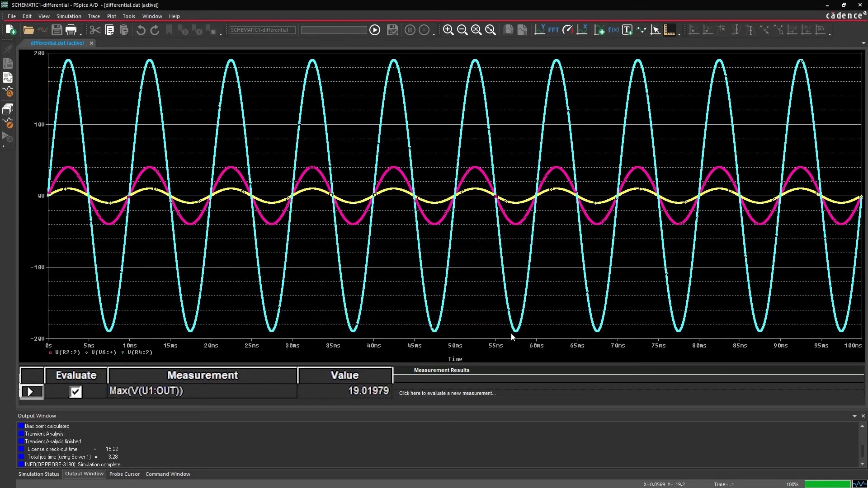Toggle the cursor tool
The height and width of the screenshot is (488, 868).
(x=656, y=30)
